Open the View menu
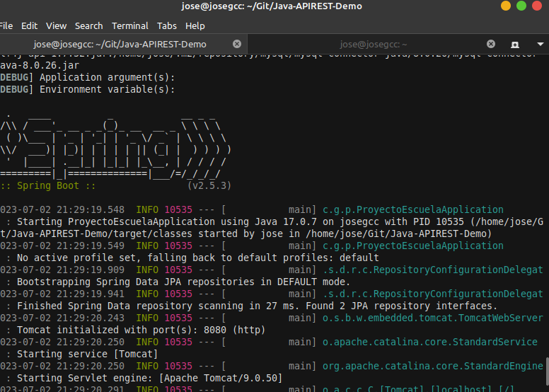549x392 pixels. tap(56, 26)
